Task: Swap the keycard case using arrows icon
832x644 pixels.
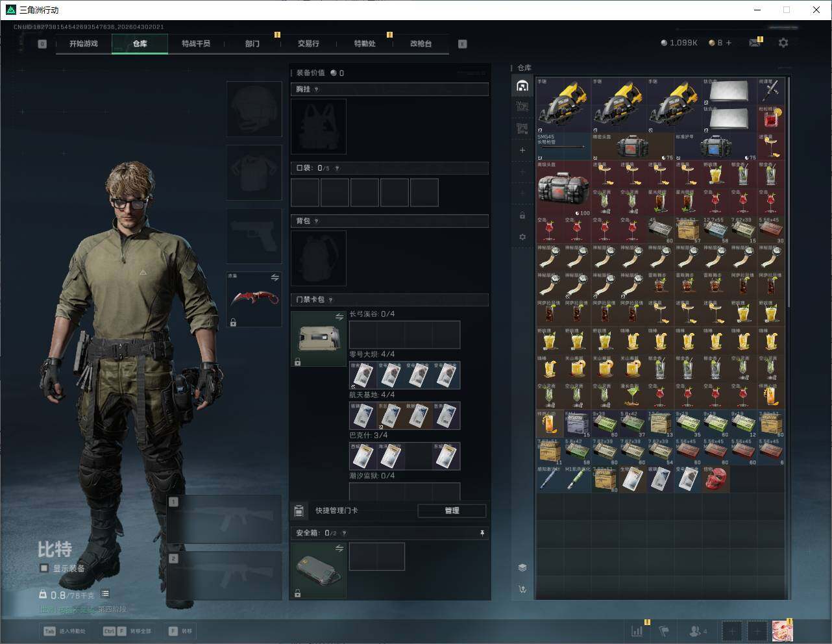Action: point(339,317)
